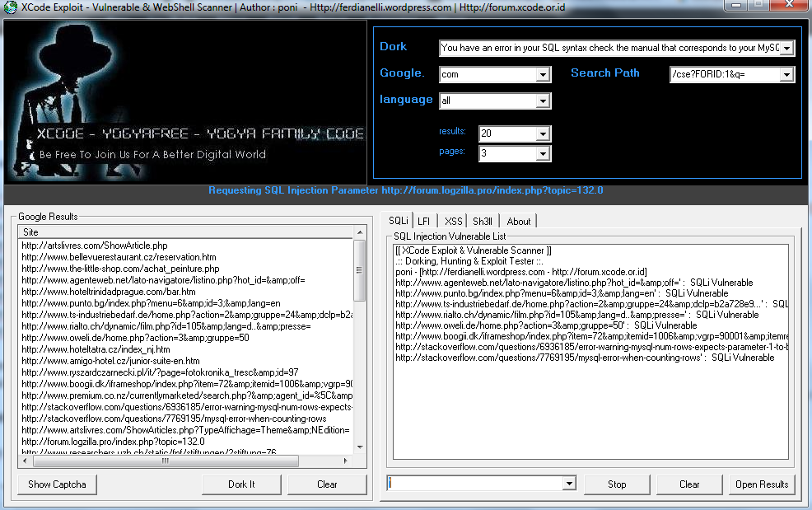Screen dimensions: 812x510
Task: Click the stackoverflow 7769195 SQLi Vulnerable line
Action: [586, 358]
